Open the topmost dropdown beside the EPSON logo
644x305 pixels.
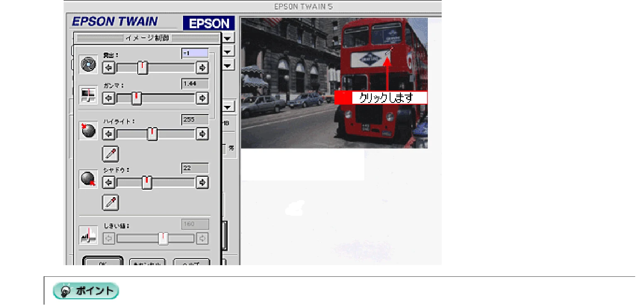(x=228, y=38)
